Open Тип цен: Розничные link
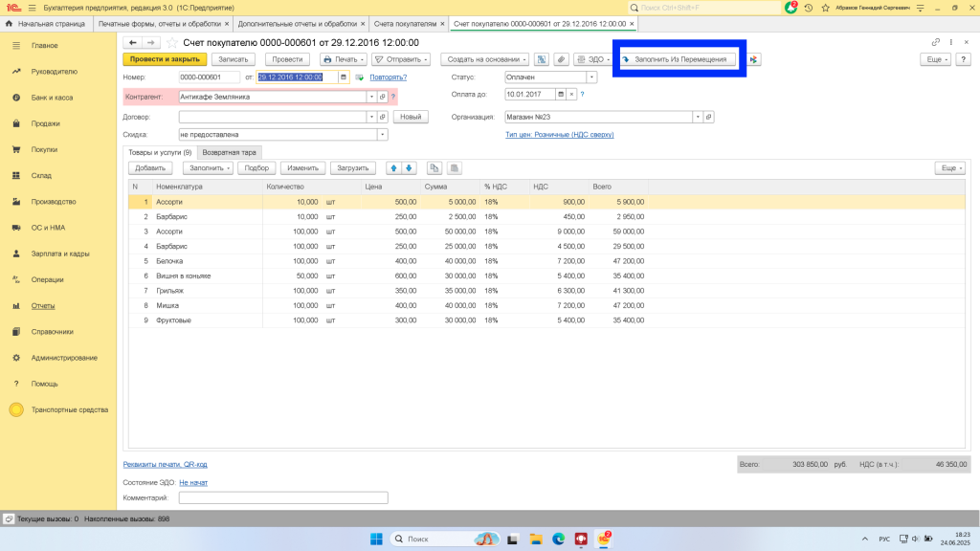Screen dimensions: 980x551 [559, 134]
